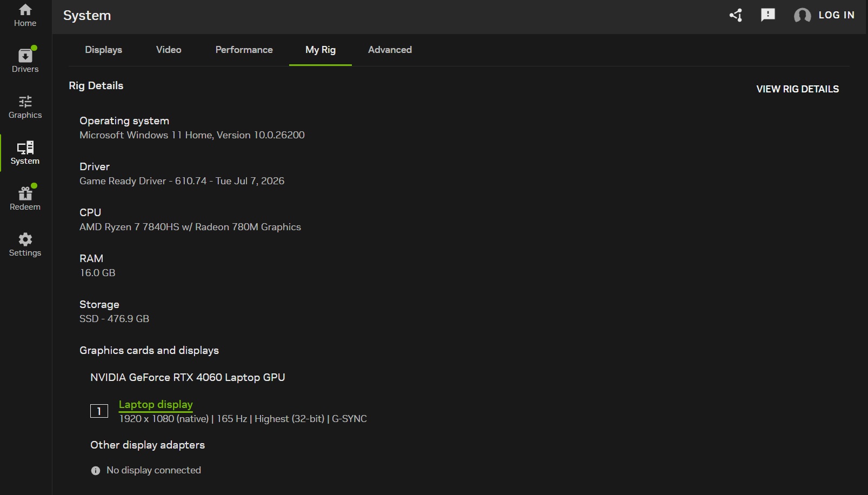Click VIEW RIG DETAILS button

click(x=797, y=89)
